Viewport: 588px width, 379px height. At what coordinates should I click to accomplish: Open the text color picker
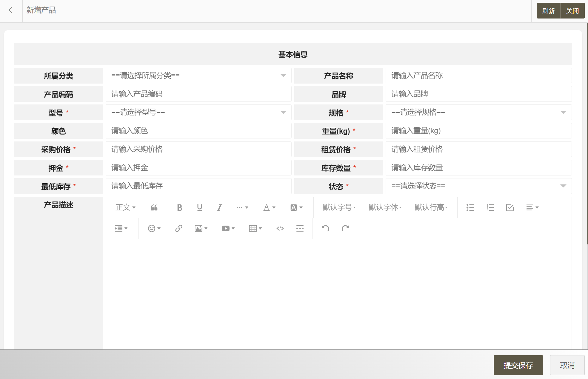[269, 207]
